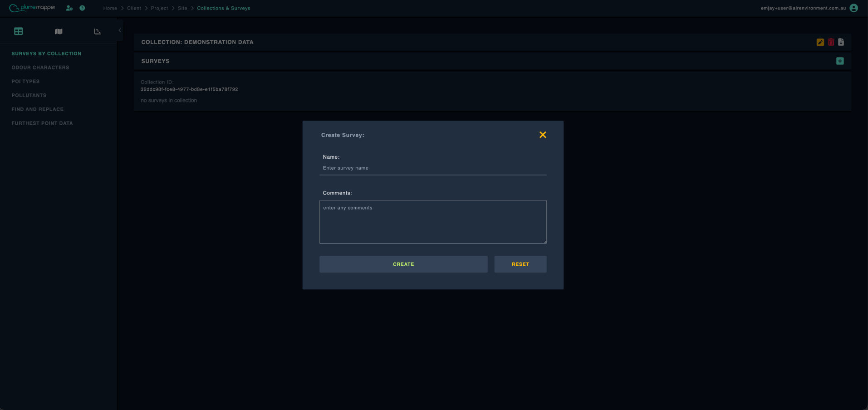Go to Home breadcrumb
The width and height of the screenshot is (868, 410).
(110, 8)
